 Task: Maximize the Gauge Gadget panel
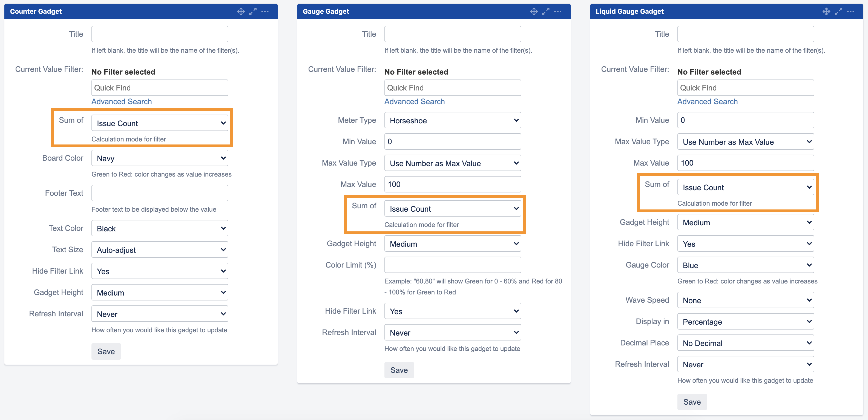(545, 12)
